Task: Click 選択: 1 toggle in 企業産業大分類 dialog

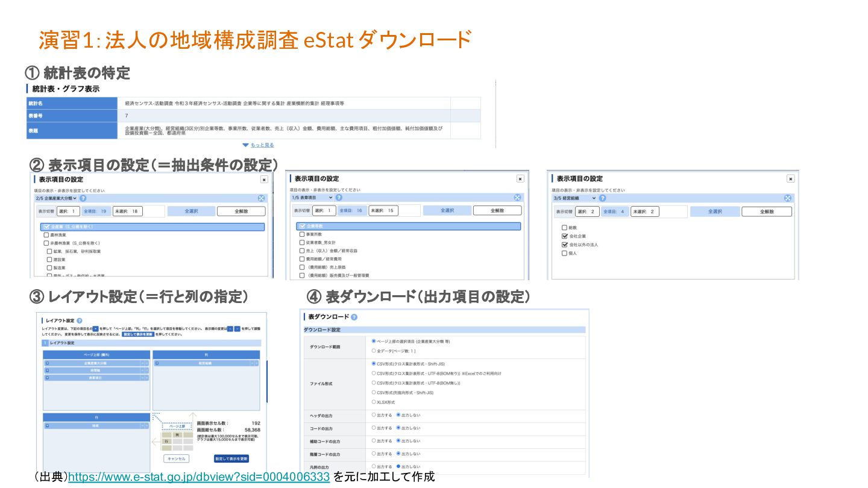Action: [68, 211]
